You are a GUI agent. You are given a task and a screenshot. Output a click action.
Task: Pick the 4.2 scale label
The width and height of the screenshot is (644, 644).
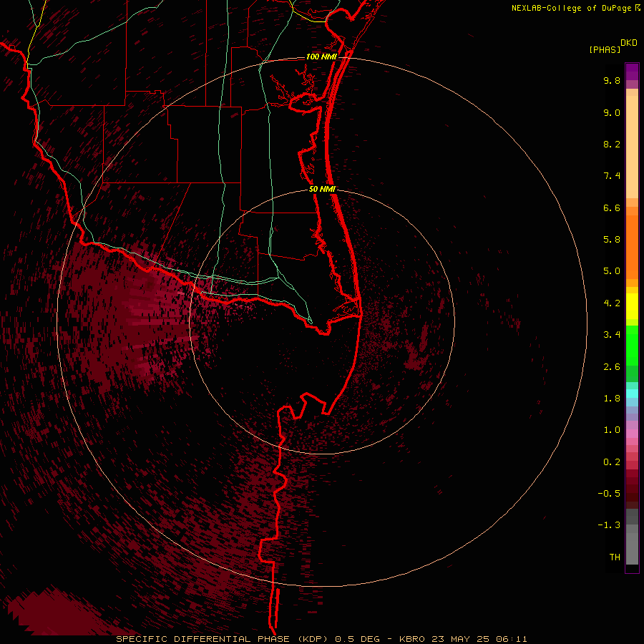click(x=612, y=303)
